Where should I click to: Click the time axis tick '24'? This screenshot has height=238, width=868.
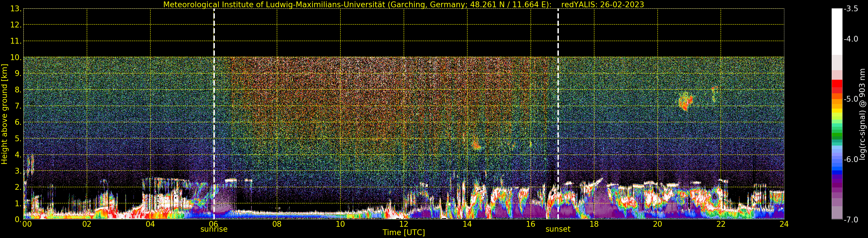[x=784, y=224]
